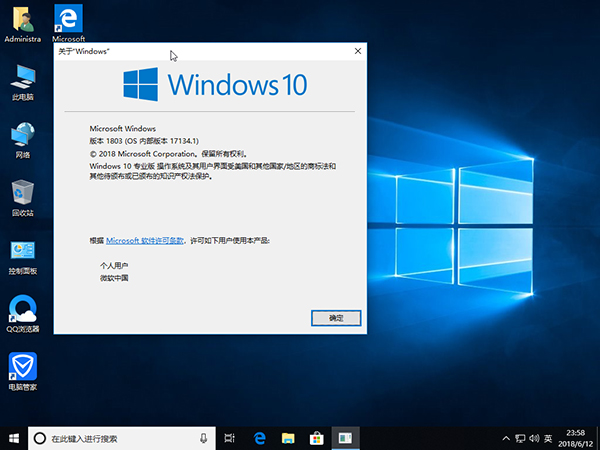600x450 pixels.
Task: Open Microsoft Store from the taskbar
Action: (x=317, y=438)
